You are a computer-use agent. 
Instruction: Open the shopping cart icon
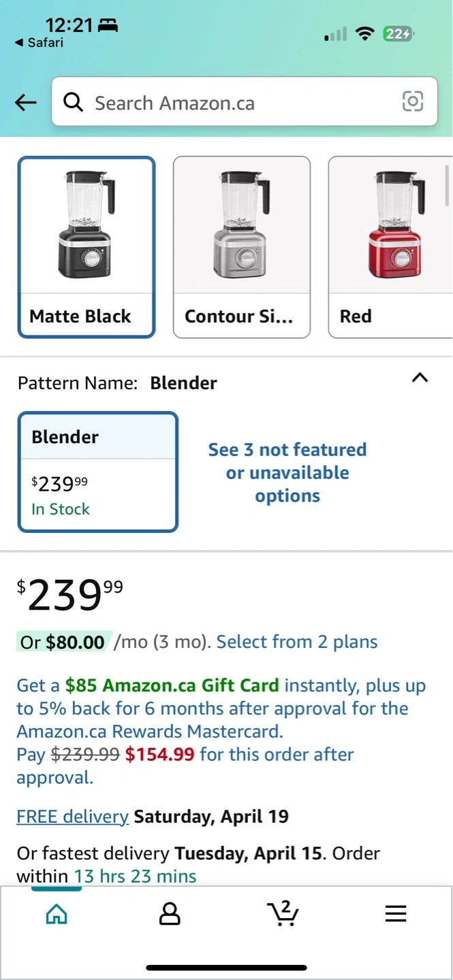[x=283, y=913]
